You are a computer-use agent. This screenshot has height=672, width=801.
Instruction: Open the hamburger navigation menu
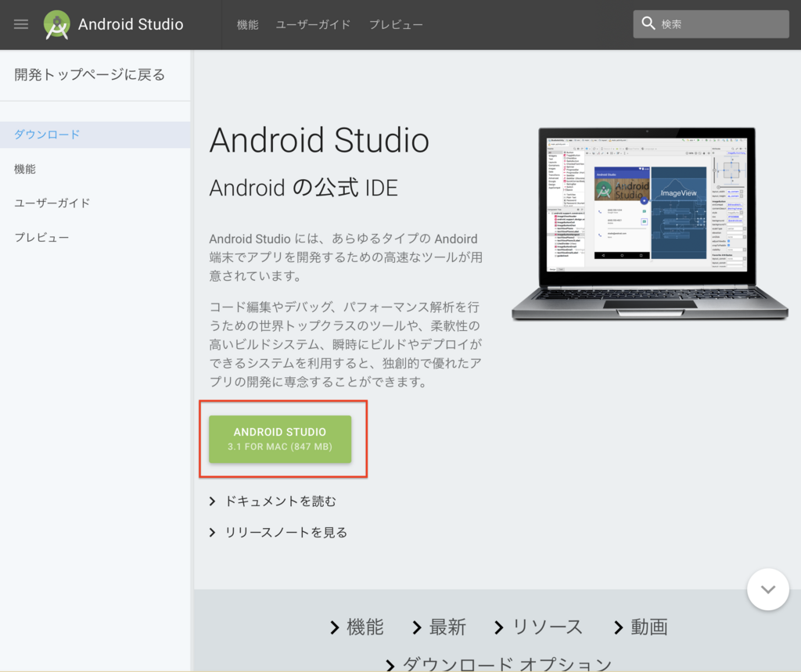(x=20, y=23)
